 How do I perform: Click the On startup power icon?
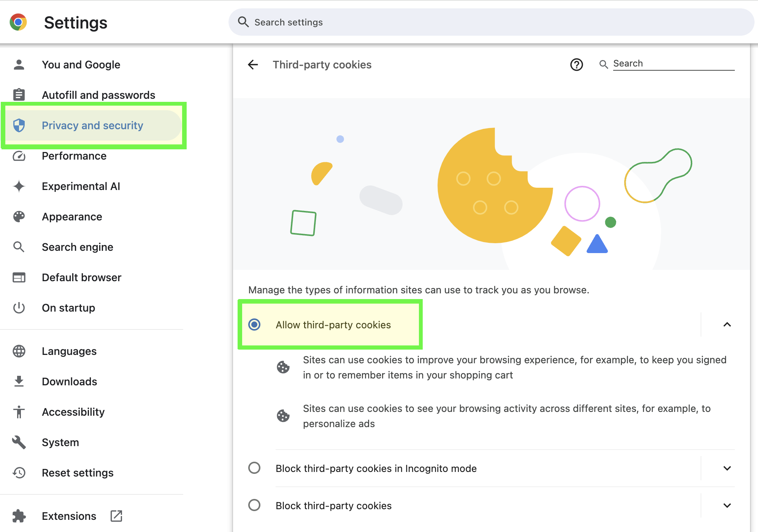[x=19, y=308]
